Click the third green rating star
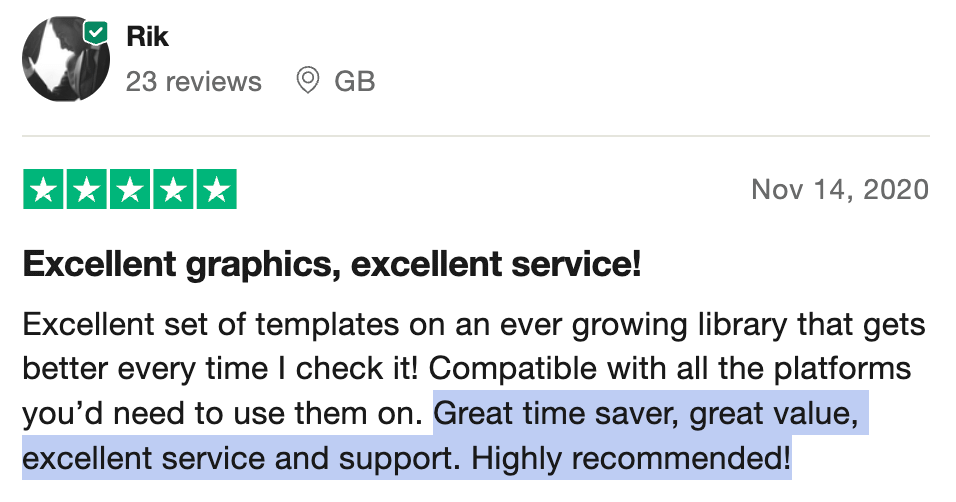 [129, 189]
